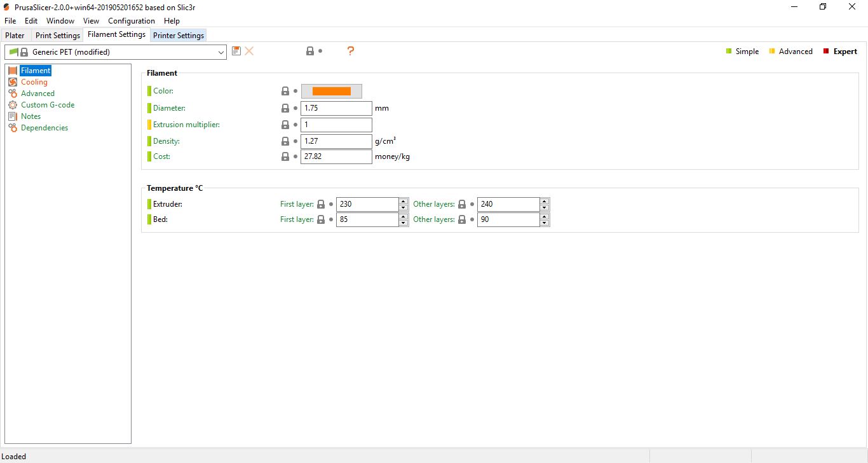Screen dimensions: 868x463
Task: Switch to Expert mode
Action: 840,52
